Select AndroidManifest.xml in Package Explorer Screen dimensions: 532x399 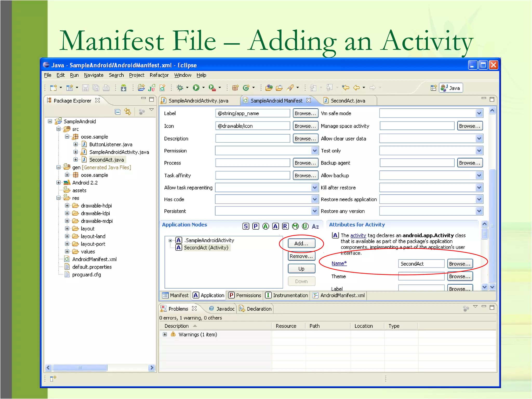click(94, 259)
